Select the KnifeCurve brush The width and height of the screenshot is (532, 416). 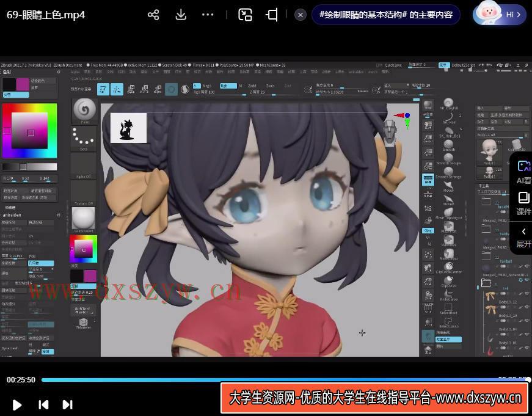coord(448,294)
